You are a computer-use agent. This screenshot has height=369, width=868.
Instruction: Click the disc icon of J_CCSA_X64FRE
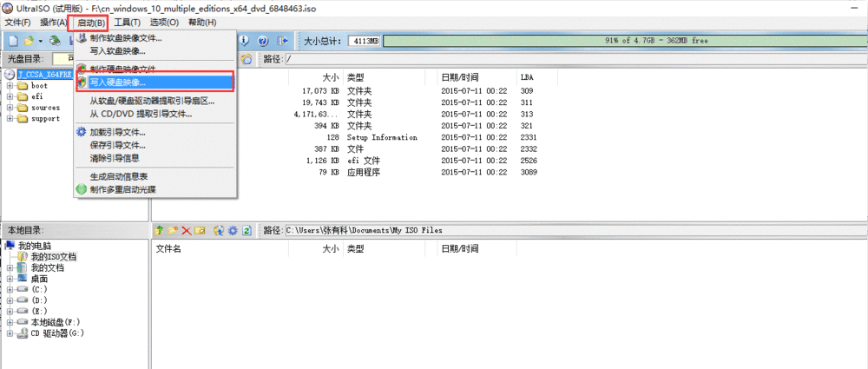(x=10, y=75)
